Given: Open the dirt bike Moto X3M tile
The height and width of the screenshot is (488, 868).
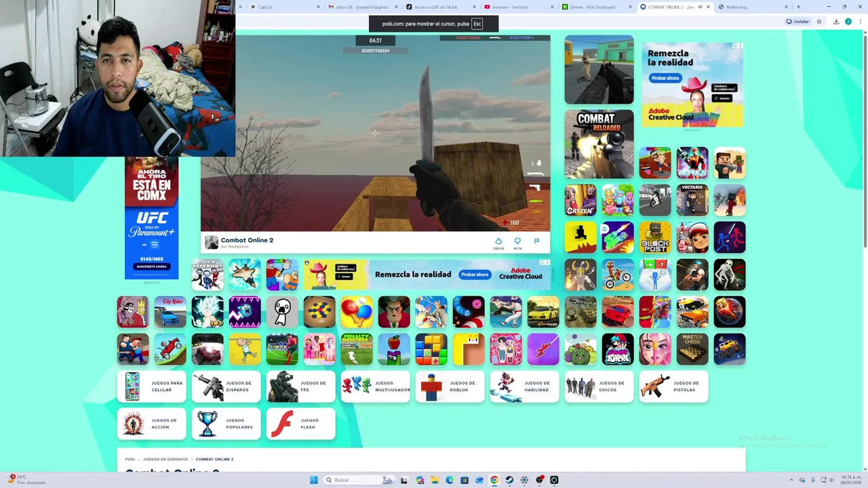Looking at the screenshot, I should [618, 274].
